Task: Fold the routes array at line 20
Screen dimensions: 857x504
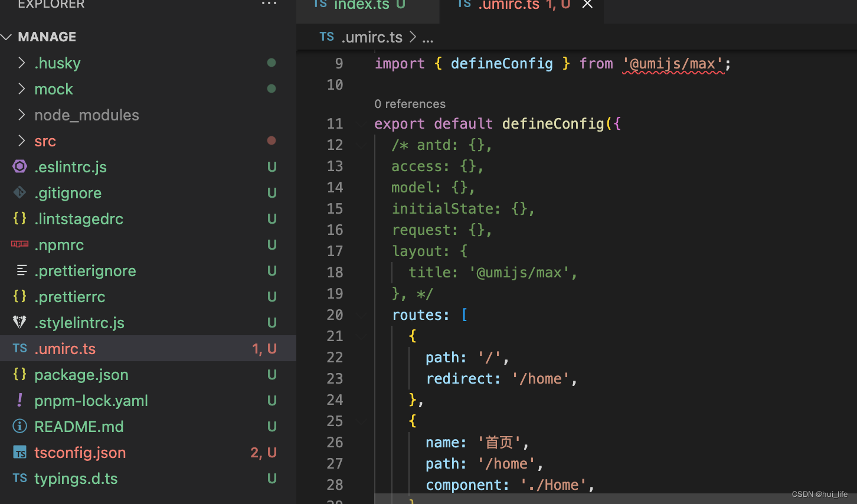Action: coord(362,315)
